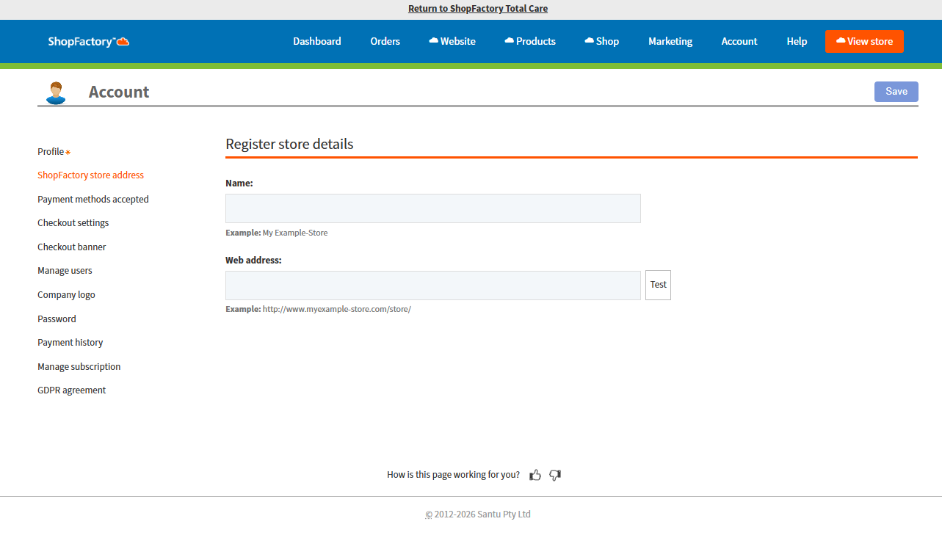
Task: Open the Products menu
Action: click(530, 42)
